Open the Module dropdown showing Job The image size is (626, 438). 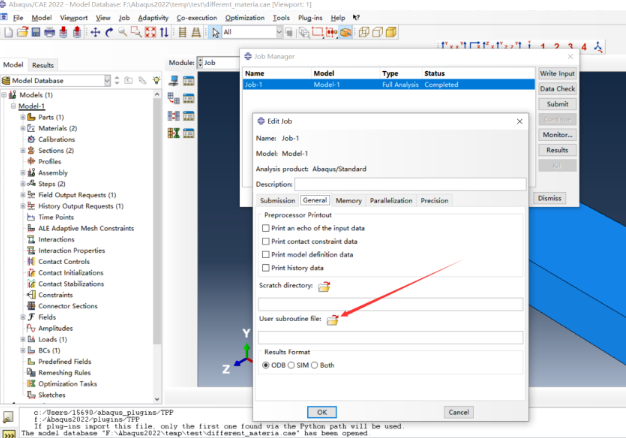click(x=232, y=63)
